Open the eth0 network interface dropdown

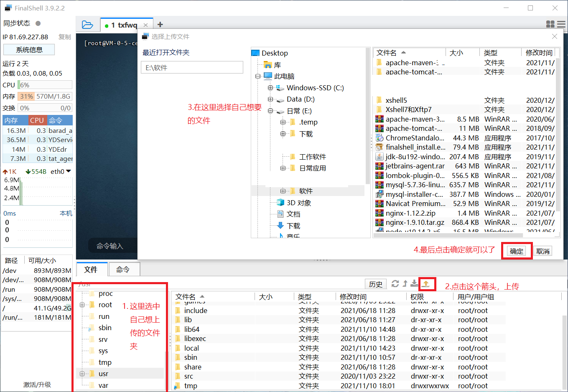[x=69, y=171]
